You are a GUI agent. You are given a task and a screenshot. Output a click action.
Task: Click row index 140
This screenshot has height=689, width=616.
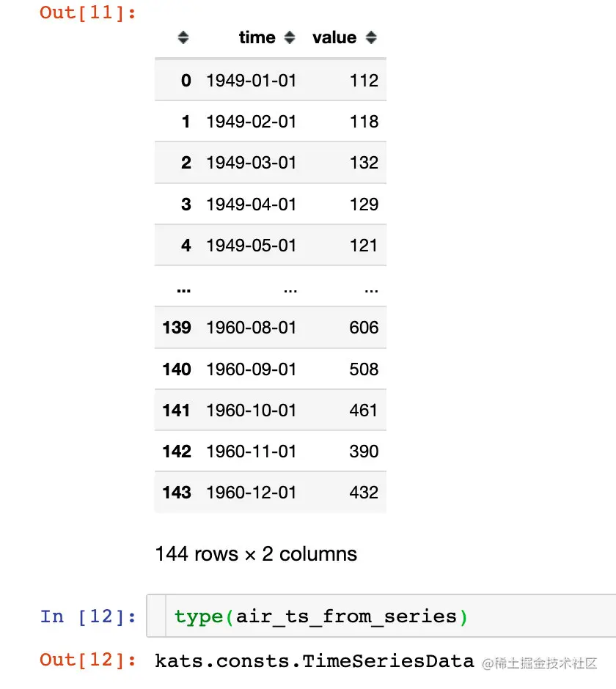point(177,369)
